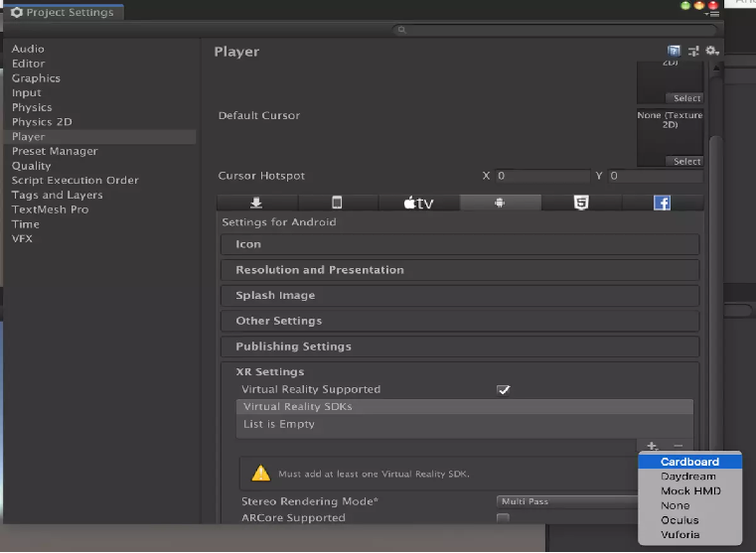Choose Vuforia from the SDK menu
Viewport: 756px width, 553px height.
690,535
